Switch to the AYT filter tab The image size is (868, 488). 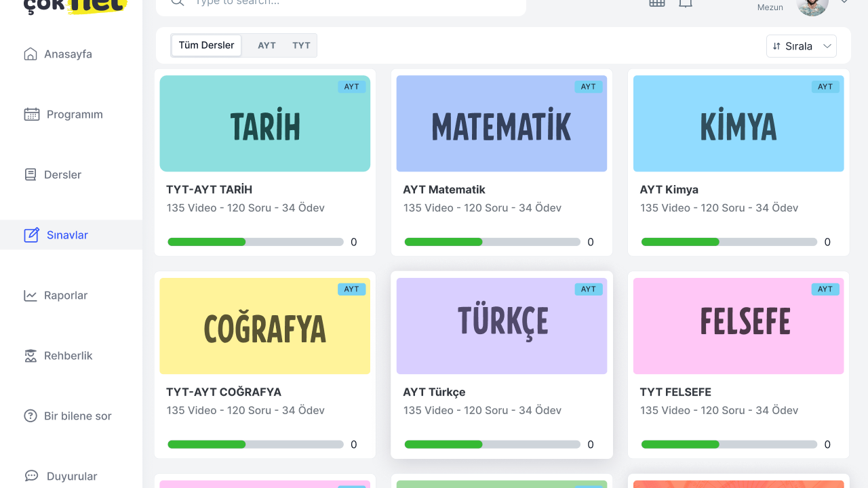point(267,45)
